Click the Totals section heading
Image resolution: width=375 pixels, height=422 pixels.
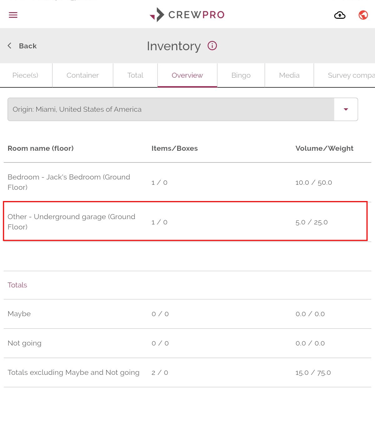pos(17,285)
